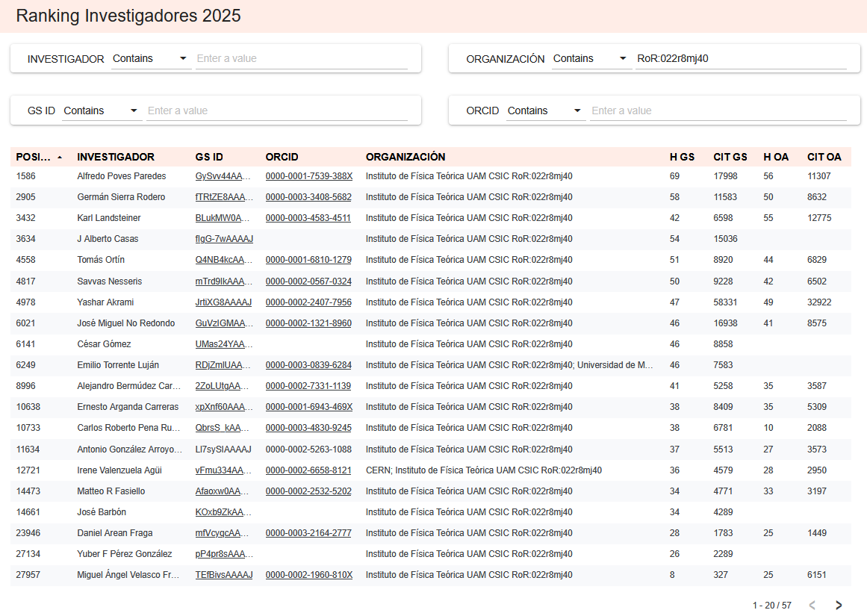Open ORCID 0000-0002-2407-7956 link
This screenshot has width=867, height=616.
[308, 302]
